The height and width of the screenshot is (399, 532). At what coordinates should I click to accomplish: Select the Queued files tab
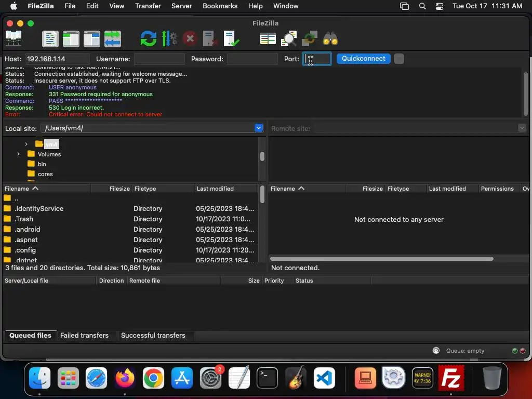point(30,335)
